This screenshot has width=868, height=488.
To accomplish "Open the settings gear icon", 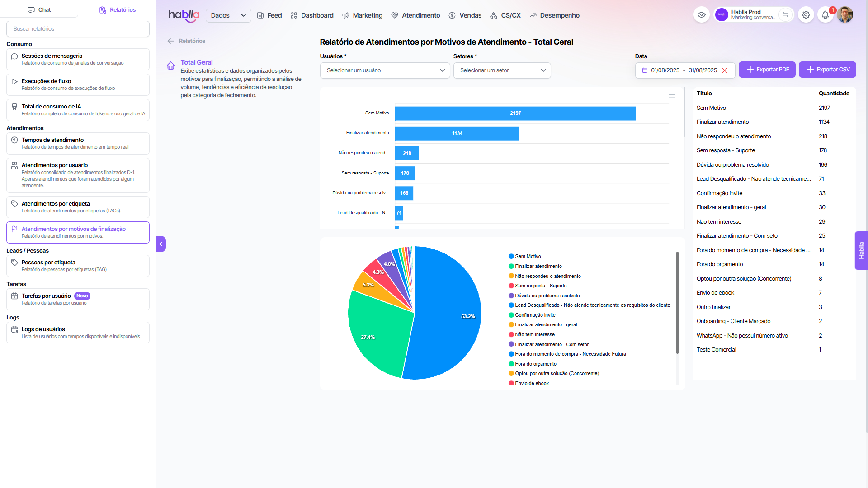I will (806, 15).
